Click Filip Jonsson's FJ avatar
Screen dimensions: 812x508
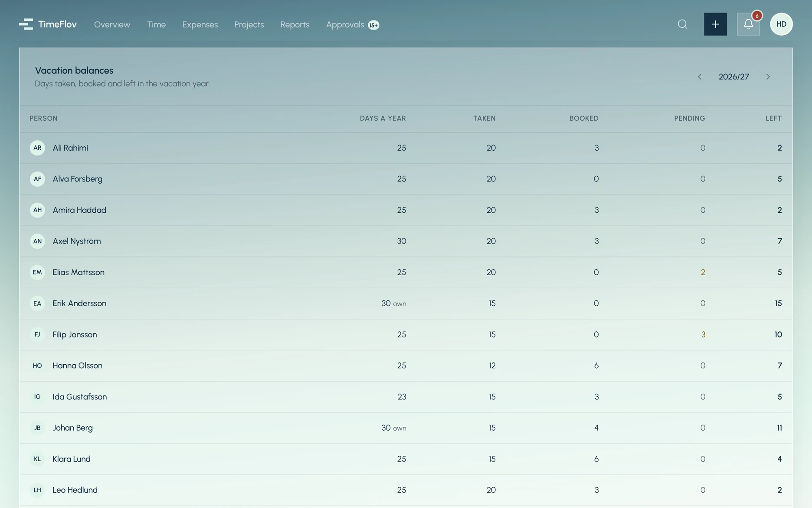[37, 335]
